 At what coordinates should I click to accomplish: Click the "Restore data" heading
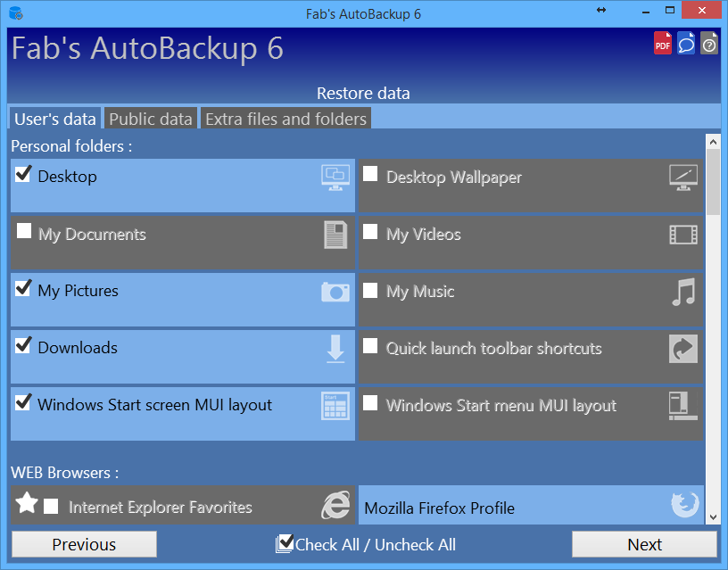[363, 94]
